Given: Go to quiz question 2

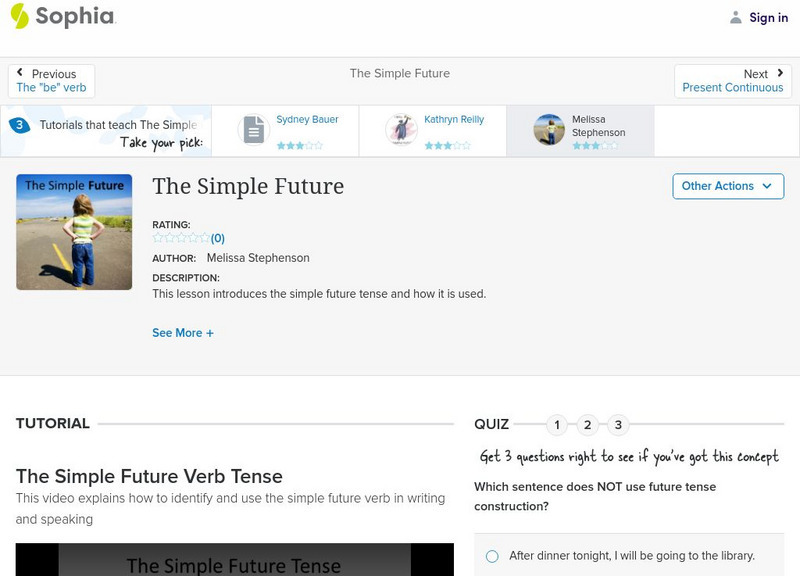Looking at the screenshot, I should point(588,425).
